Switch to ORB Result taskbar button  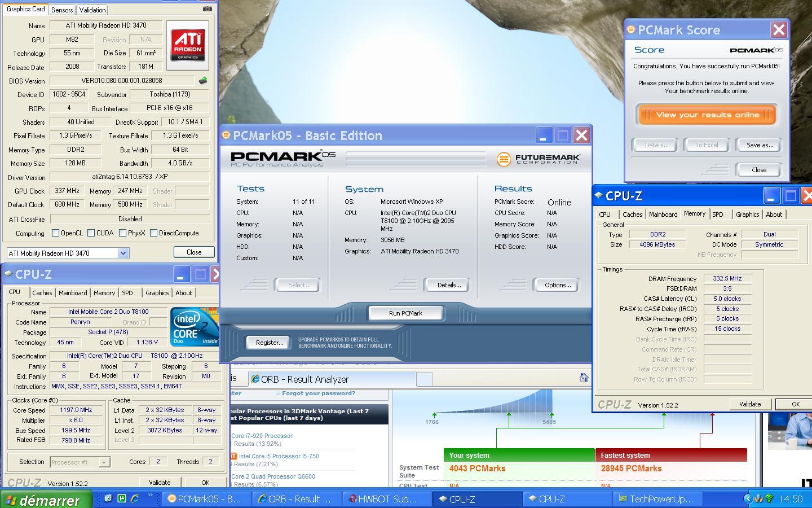[296, 499]
